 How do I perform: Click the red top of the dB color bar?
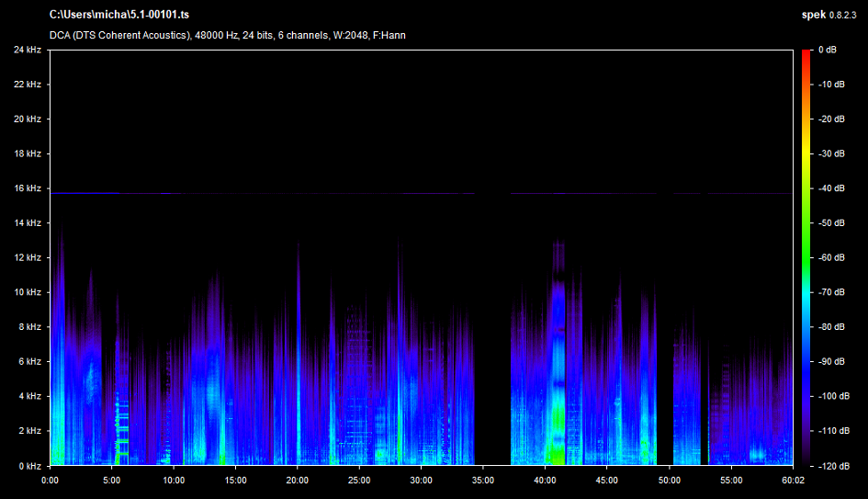(806, 55)
